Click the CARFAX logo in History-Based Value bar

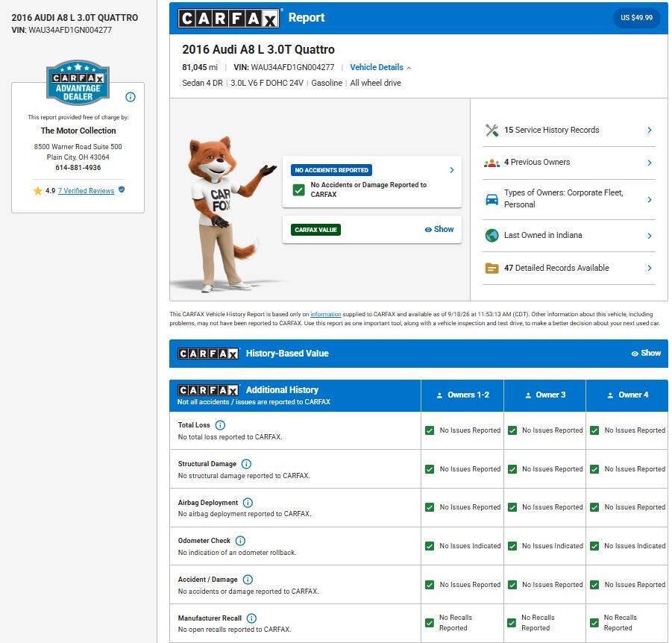208,354
